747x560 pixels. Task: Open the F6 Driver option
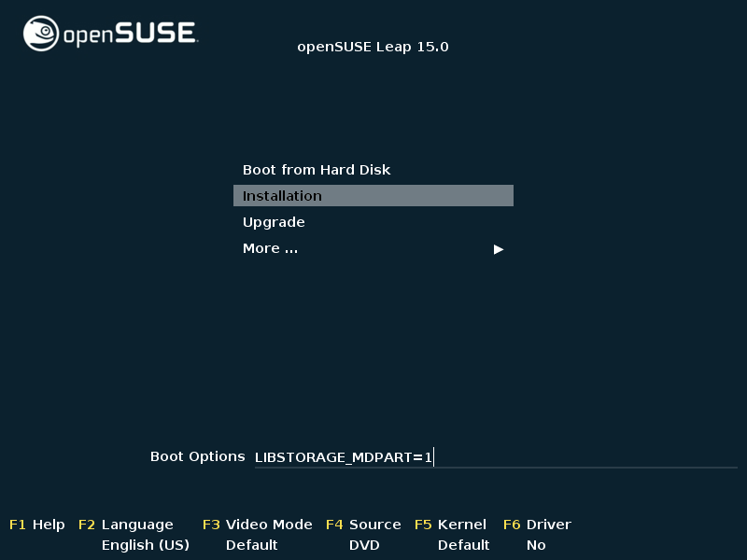coord(537,525)
